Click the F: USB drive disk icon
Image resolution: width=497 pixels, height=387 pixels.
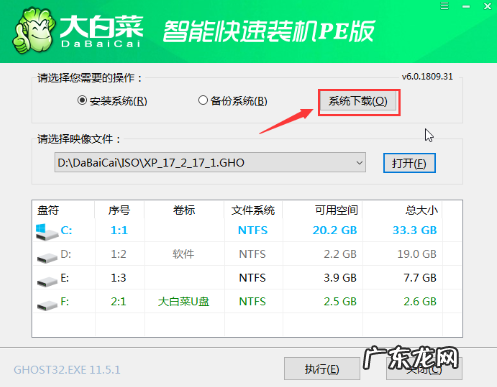click(x=47, y=305)
